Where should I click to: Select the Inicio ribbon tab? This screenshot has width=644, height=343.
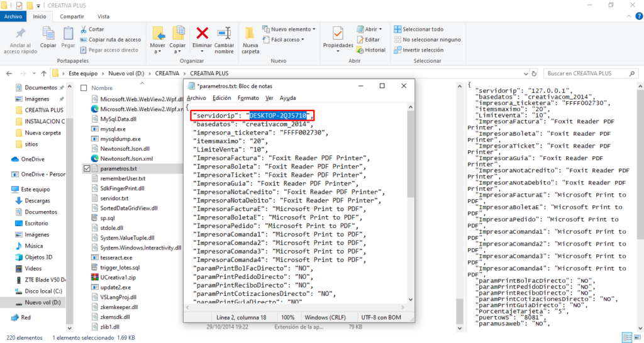[x=40, y=16]
